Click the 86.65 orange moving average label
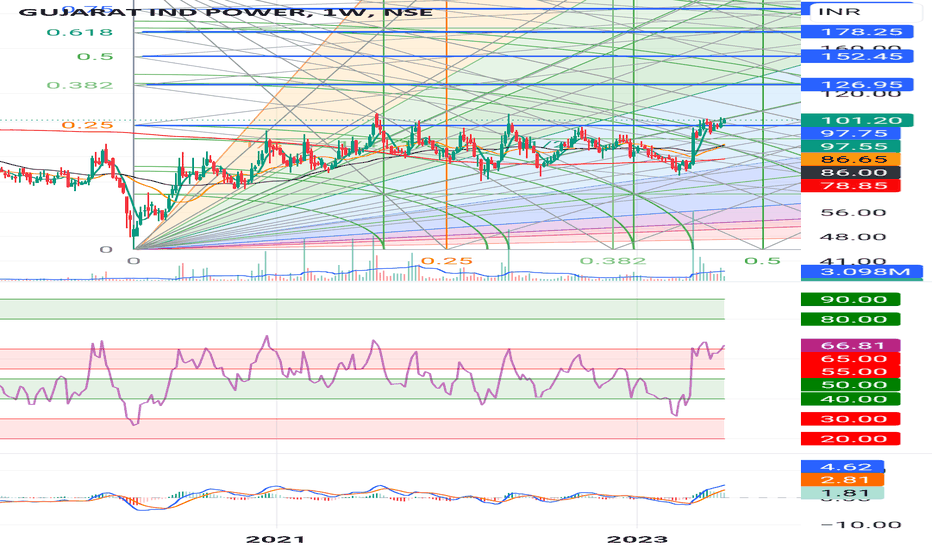This screenshot has width=932, height=550. tap(851, 159)
